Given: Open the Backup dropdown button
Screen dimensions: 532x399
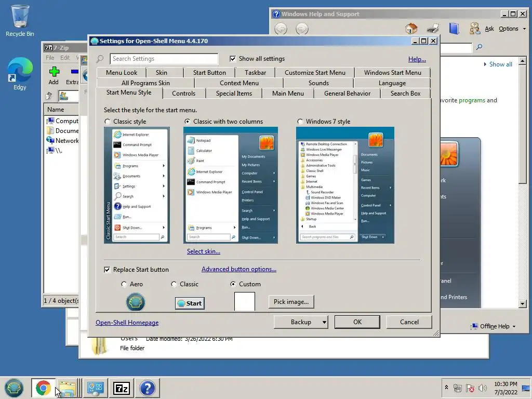Looking at the screenshot, I should 301,322.
